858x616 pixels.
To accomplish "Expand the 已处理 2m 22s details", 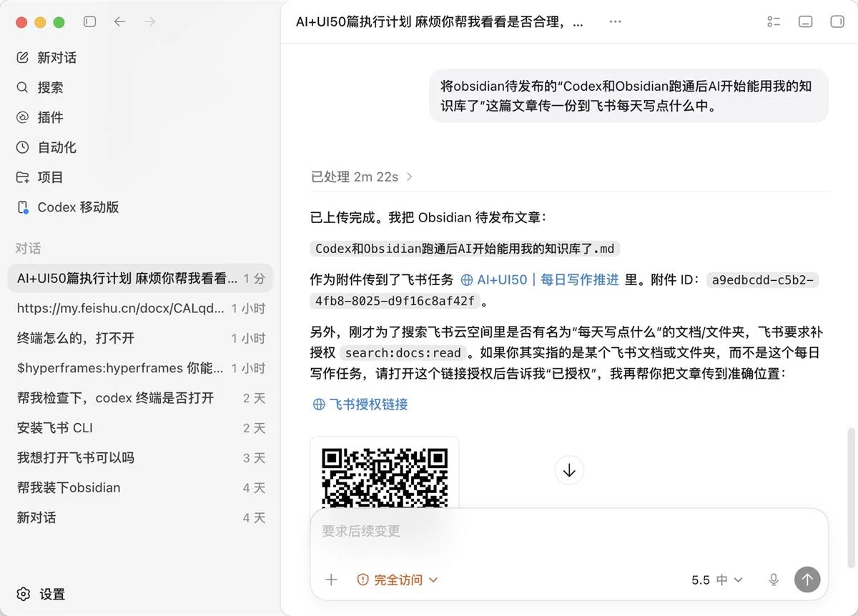I will tap(362, 177).
